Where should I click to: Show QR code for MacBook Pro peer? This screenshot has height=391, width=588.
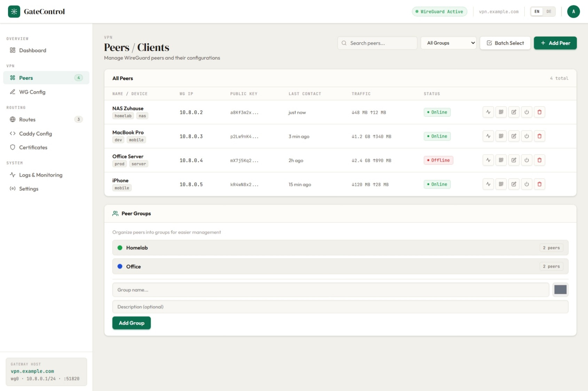501,136
